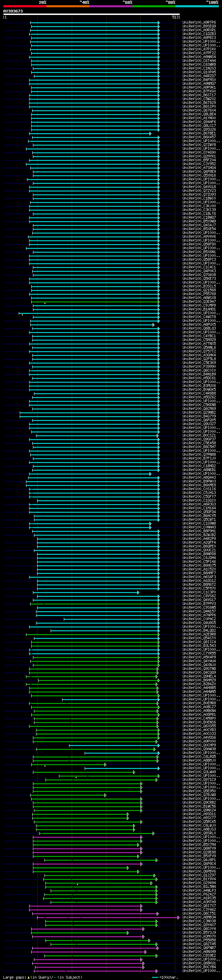Select hit UniRef100_C5JH13
Viewport: 222px width, 980px height.
(199, 493)
